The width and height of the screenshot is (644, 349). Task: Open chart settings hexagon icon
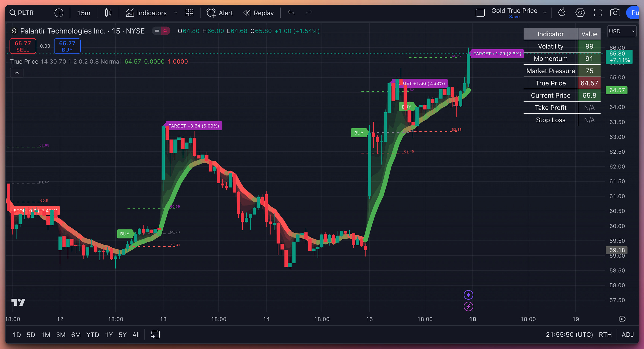point(580,13)
